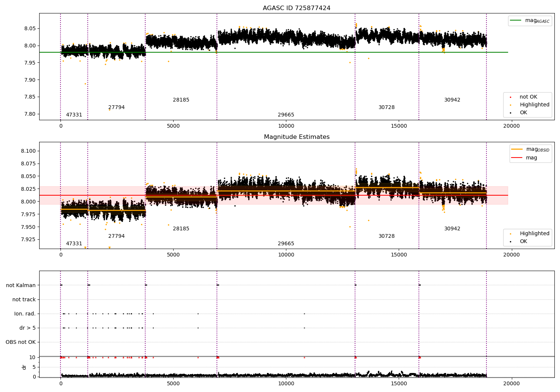This screenshot has height=392, width=560.
Task: Click x-axis tick "10000" under bottom plot
Action: pos(286,384)
